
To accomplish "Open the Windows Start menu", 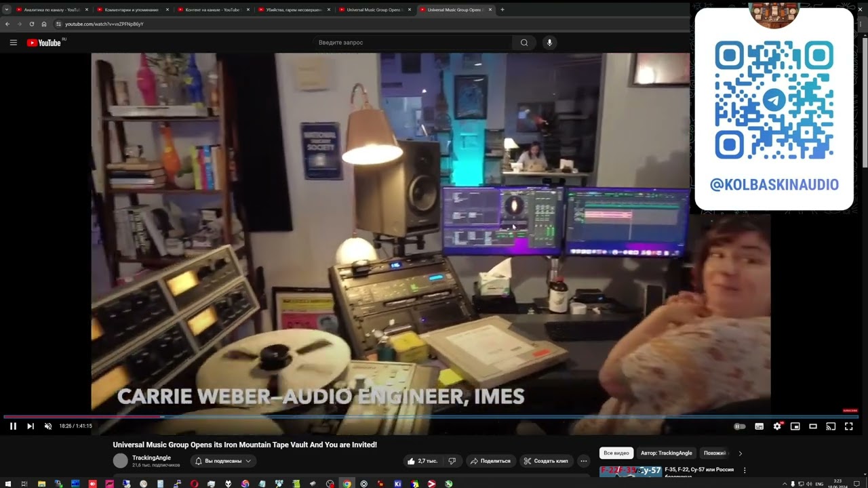I will [7, 484].
